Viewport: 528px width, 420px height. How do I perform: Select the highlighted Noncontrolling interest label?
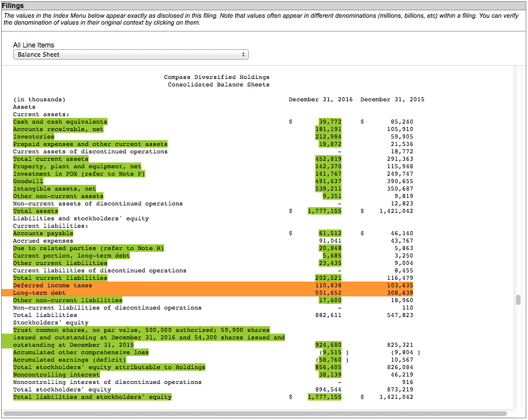(x=57, y=375)
